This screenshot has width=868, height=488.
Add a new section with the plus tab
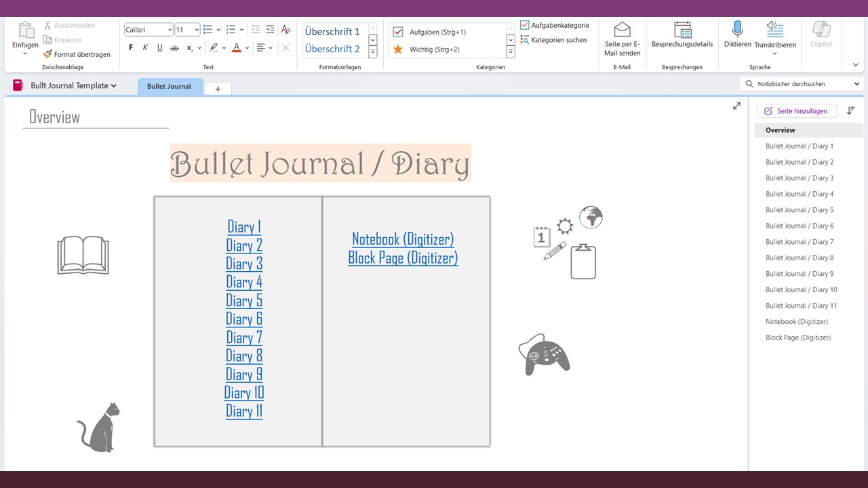[218, 89]
